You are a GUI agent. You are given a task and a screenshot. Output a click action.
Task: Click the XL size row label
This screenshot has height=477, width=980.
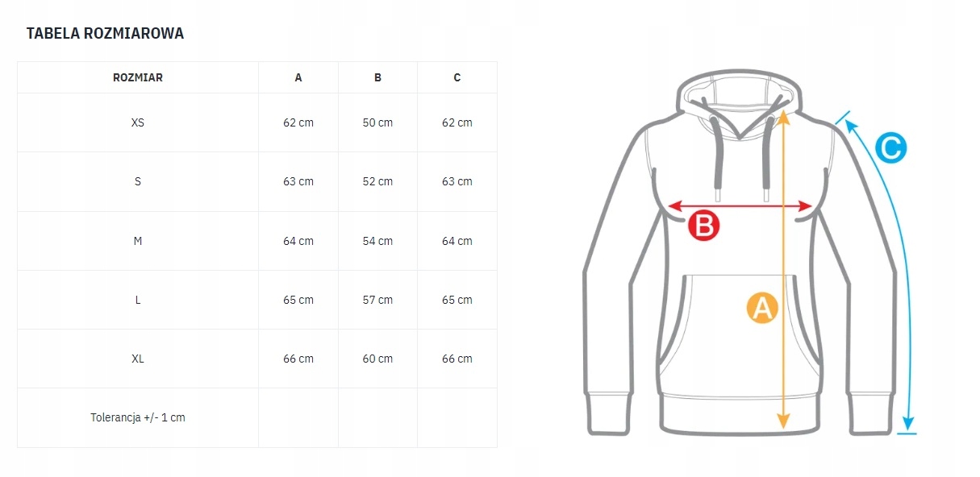tap(138, 359)
